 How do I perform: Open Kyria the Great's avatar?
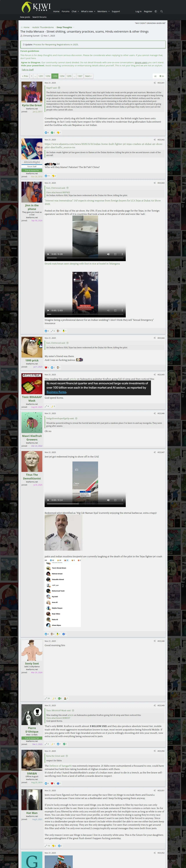(32, 92)
